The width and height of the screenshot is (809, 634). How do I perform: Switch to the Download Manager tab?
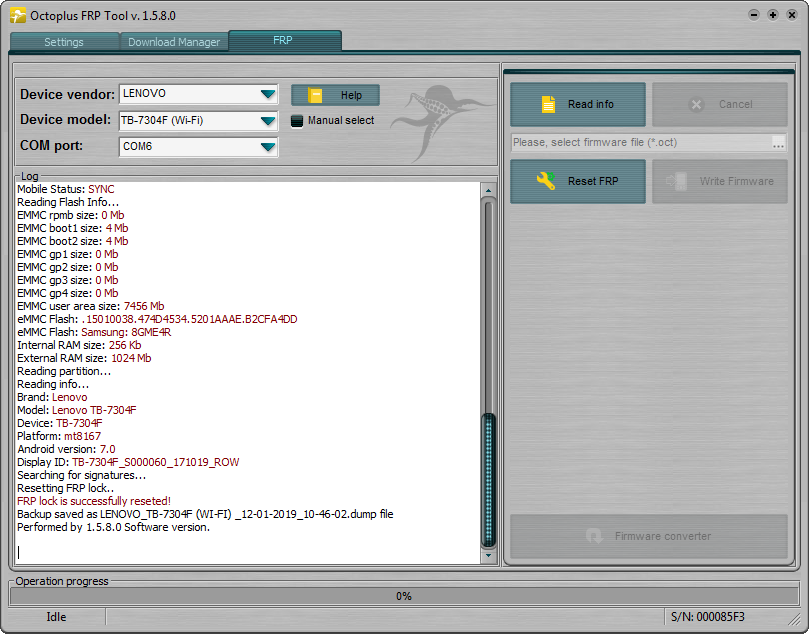(x=174, y=42)
